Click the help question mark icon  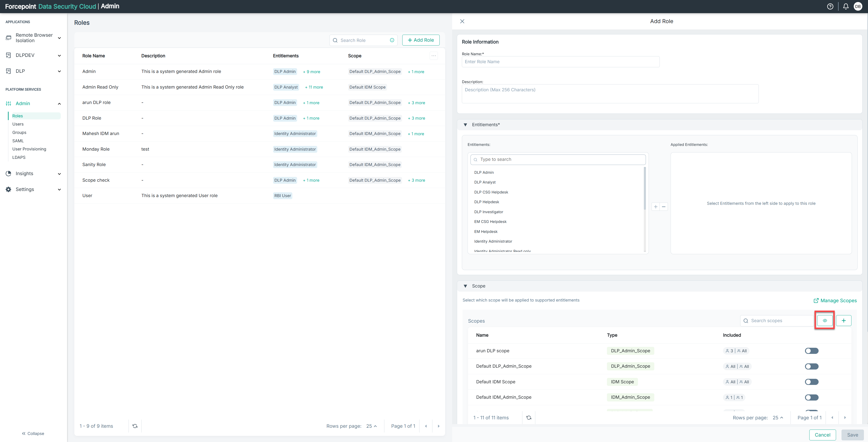830,6
